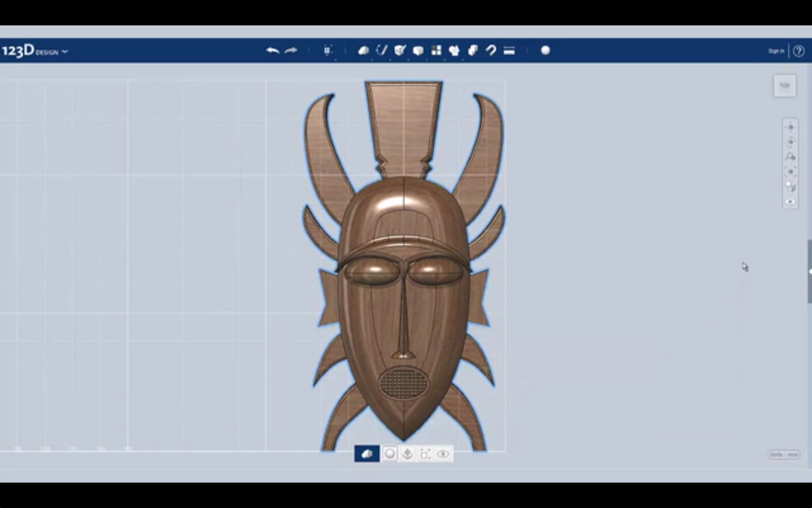
Task: Open the Sketch tools menu
Action: (382, 50)
